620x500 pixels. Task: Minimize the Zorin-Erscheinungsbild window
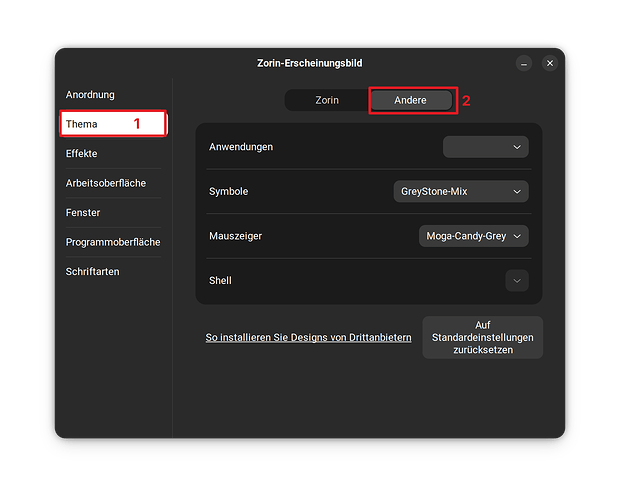tap(524, 63)
